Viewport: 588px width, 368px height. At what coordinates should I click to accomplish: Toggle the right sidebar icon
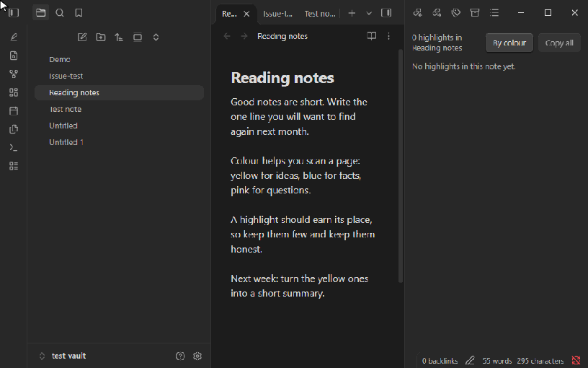[386, 13]
